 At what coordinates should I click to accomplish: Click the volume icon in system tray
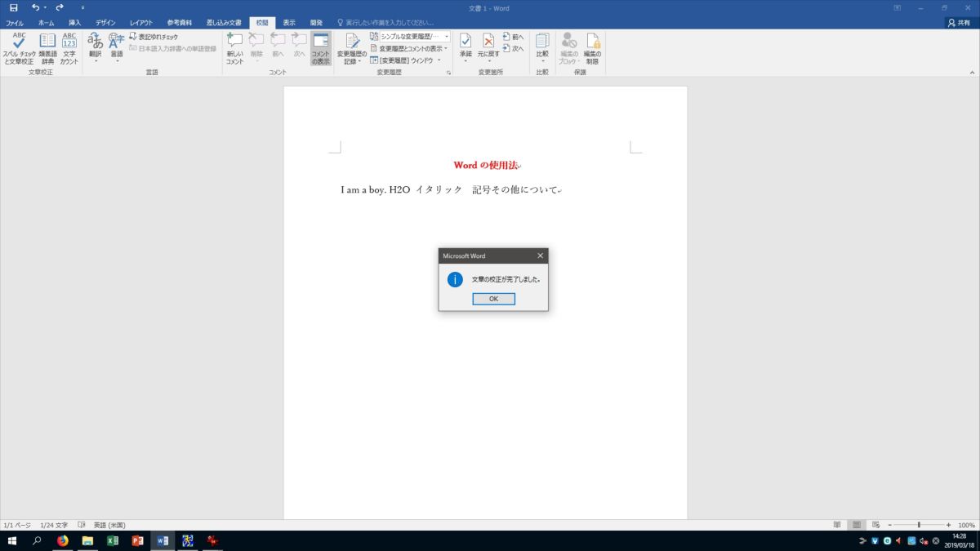pyautogui.click(x=924, y=540)
